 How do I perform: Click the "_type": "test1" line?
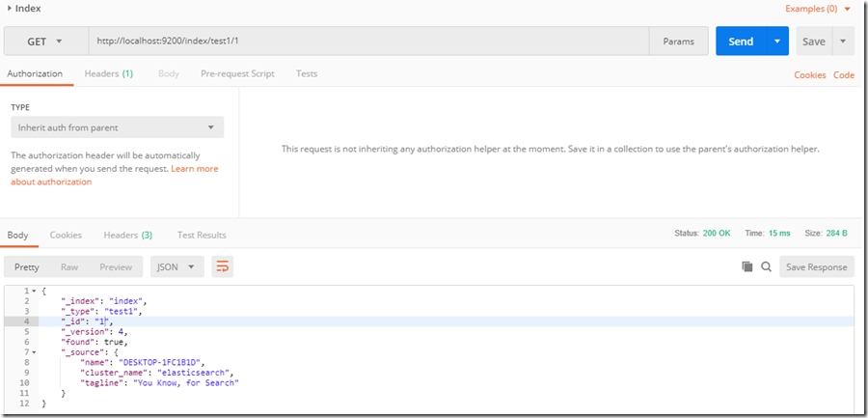point(102,312)
